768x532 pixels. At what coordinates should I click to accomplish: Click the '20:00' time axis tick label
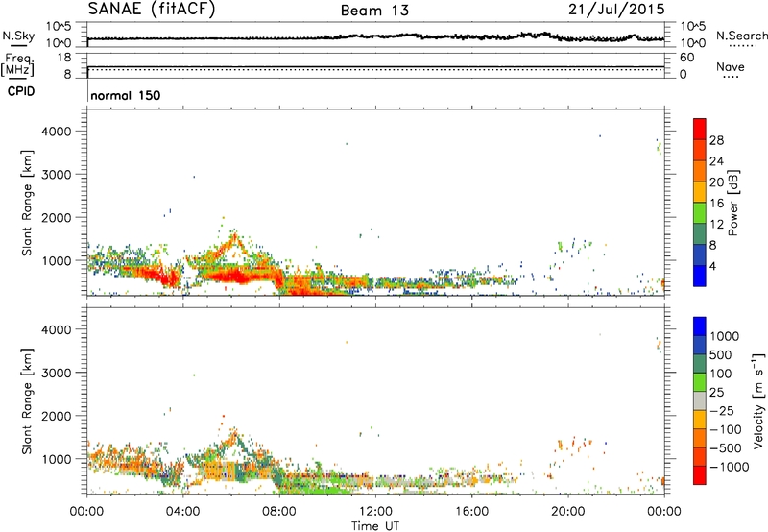[568, 512]
